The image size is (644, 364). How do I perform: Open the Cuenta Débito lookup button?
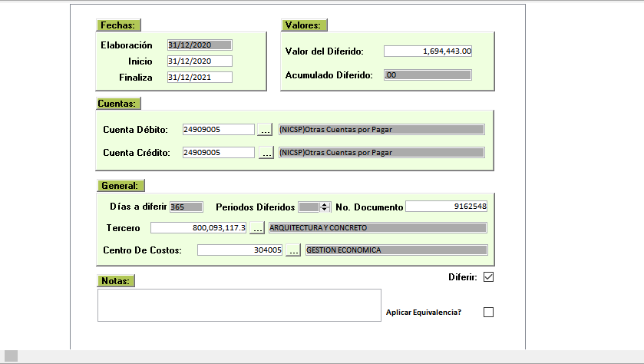coord(265,130)
